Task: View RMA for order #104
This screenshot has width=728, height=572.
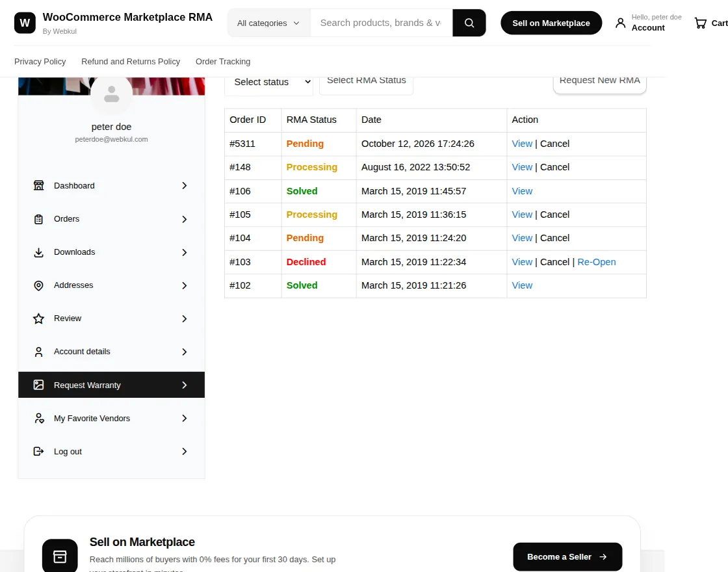Action: (522, 238)
